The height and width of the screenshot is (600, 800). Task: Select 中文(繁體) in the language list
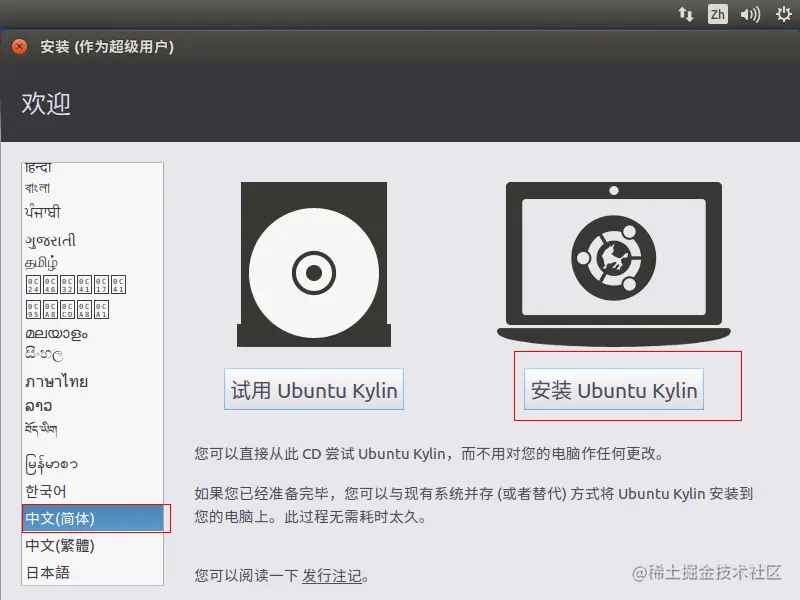(93, 545)
